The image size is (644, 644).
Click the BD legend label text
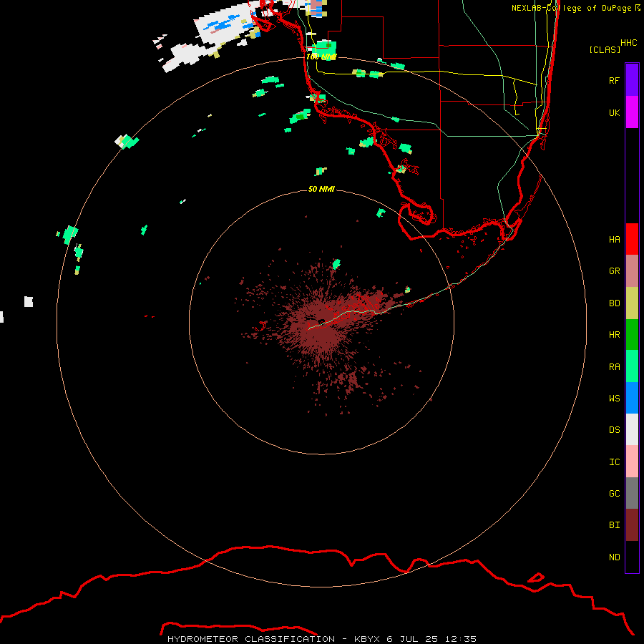(x=615, y=303)
